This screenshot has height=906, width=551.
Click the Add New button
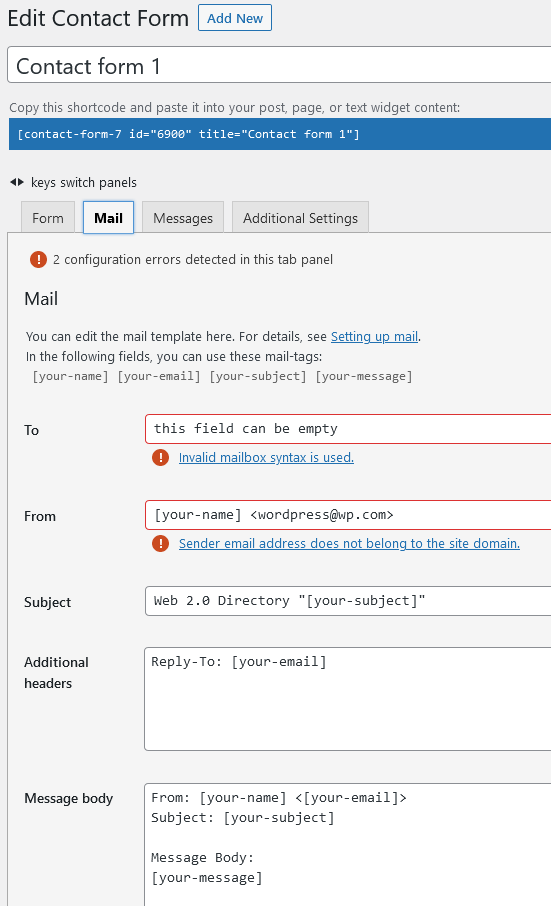pos(235,18)
